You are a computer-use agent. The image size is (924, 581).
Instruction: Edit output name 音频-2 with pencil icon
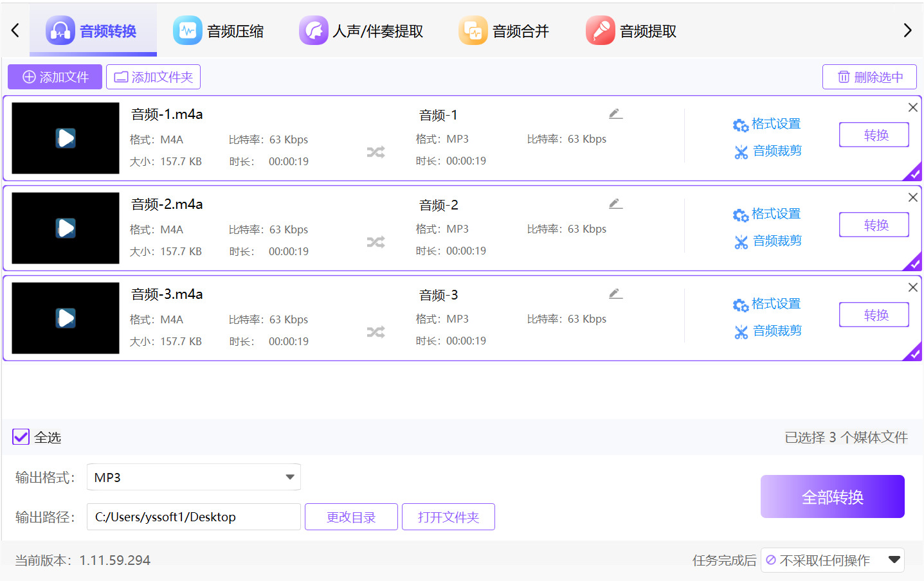[x=615, y=204]
